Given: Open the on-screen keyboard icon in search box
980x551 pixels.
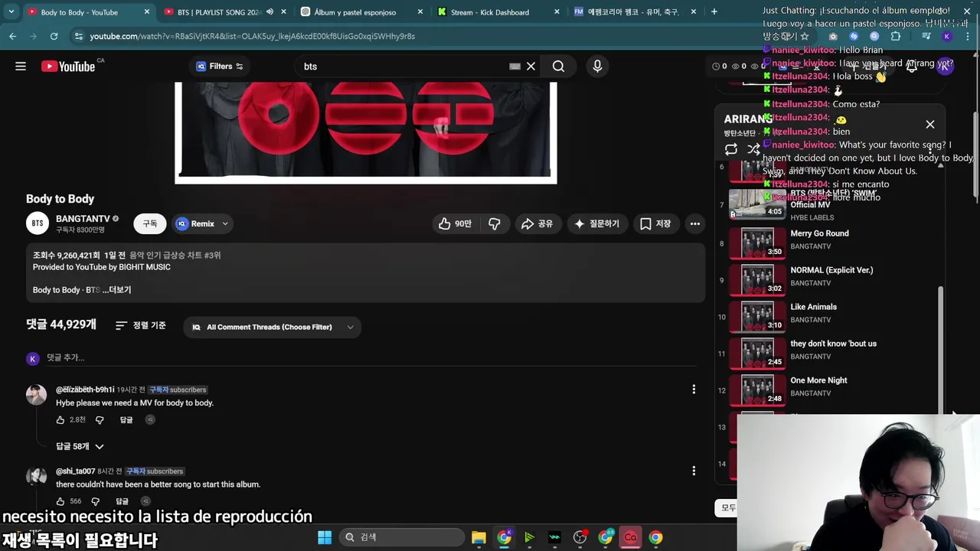Looking at the screenshot, I should click(x=514, y=67).
